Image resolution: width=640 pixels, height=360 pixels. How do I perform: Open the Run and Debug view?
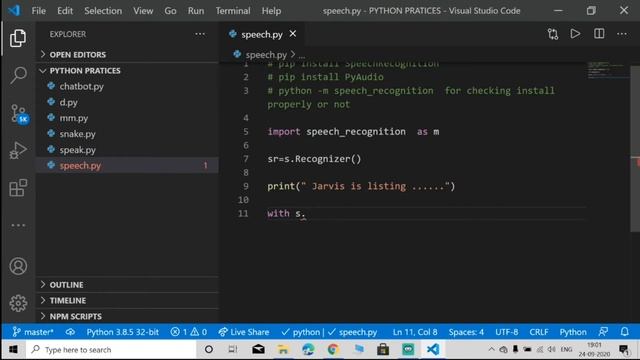18,150
